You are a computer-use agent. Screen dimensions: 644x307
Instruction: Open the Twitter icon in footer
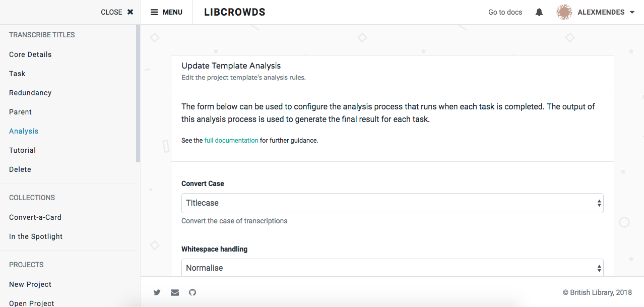click(157, 292)
